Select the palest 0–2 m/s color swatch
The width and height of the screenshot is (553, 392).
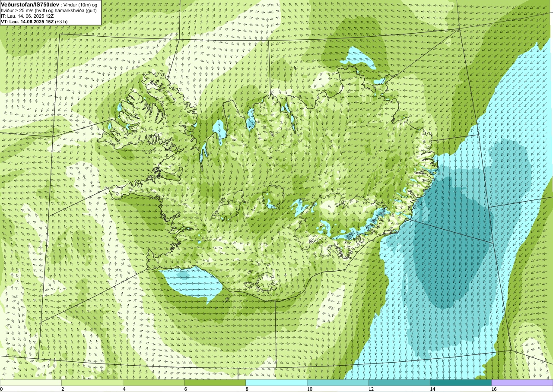31,383
